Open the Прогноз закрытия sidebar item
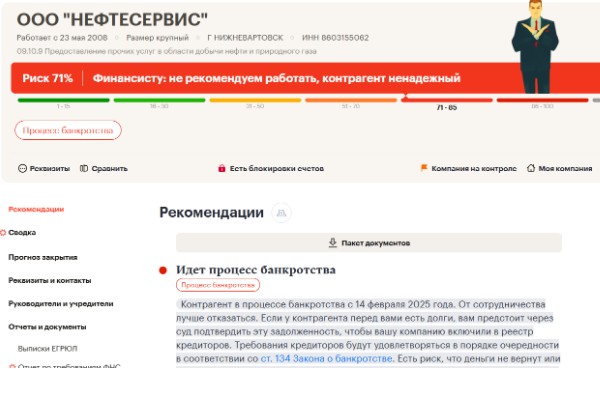The image size is (600, 401). [x=43, y=256]
